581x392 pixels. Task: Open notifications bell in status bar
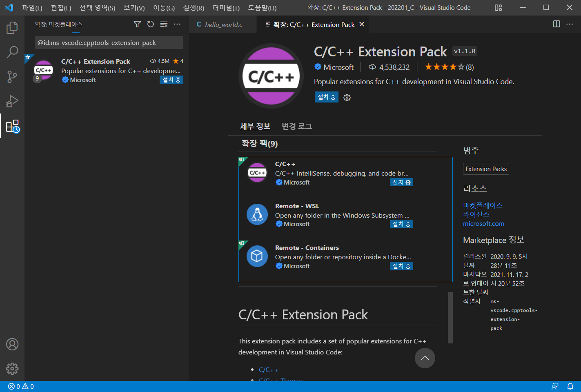[x=570, y=386]
